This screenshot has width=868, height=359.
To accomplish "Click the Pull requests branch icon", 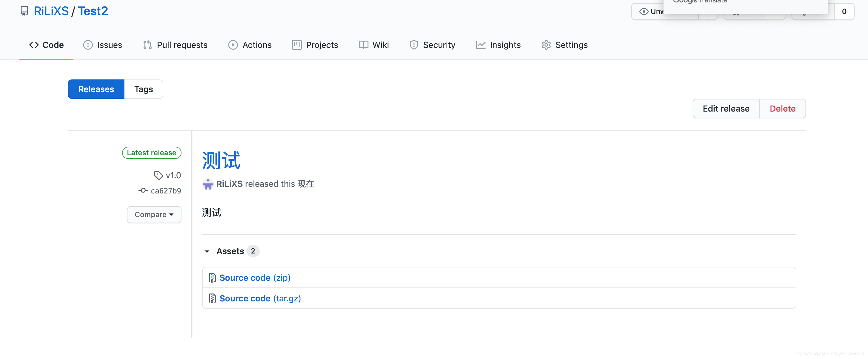I will (x=147, y=45).
